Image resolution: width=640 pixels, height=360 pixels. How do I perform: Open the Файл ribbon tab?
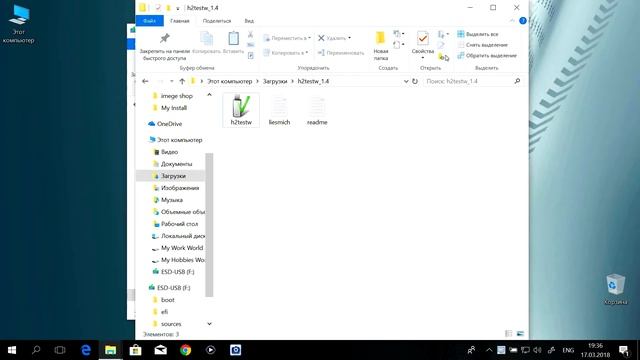(149, 21)
